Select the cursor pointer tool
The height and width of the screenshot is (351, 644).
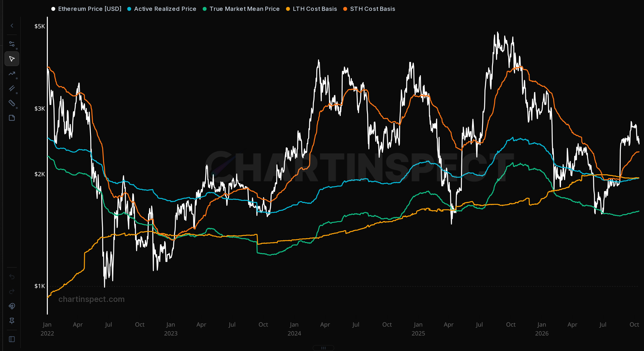(x=12, y=59)
